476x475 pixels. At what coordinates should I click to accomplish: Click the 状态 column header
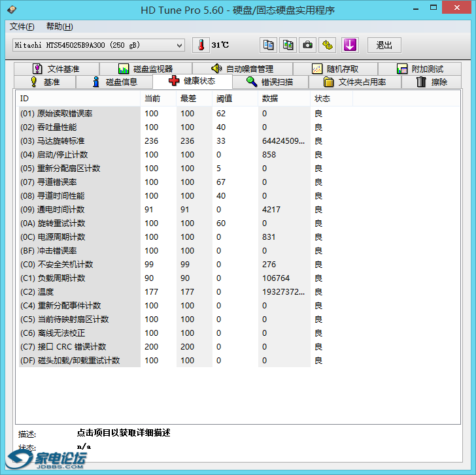[331, 99]
